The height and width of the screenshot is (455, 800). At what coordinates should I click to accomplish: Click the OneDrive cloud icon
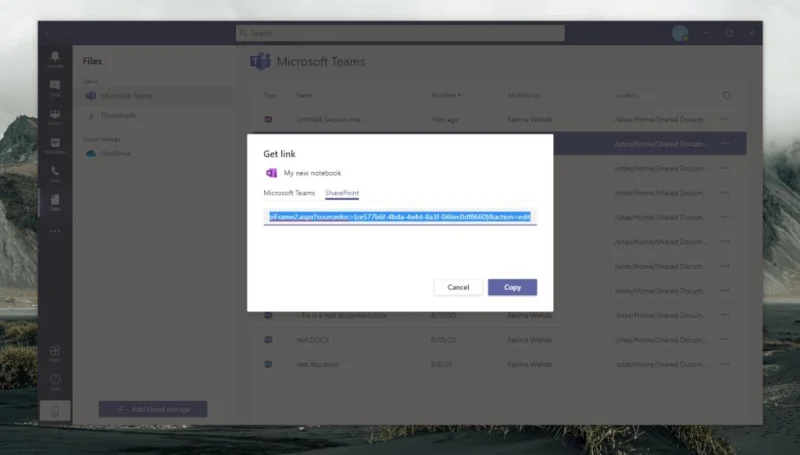point(91,154)
